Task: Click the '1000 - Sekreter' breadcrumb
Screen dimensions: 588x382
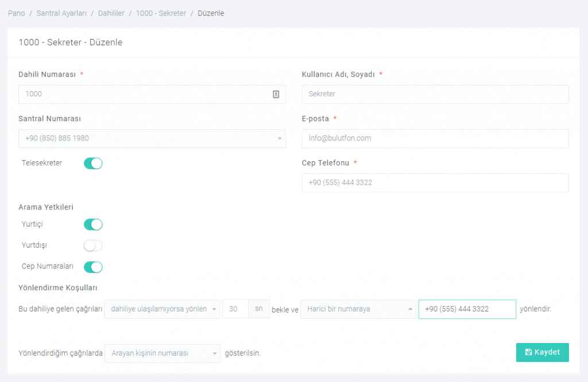Action: coord(161,13)
